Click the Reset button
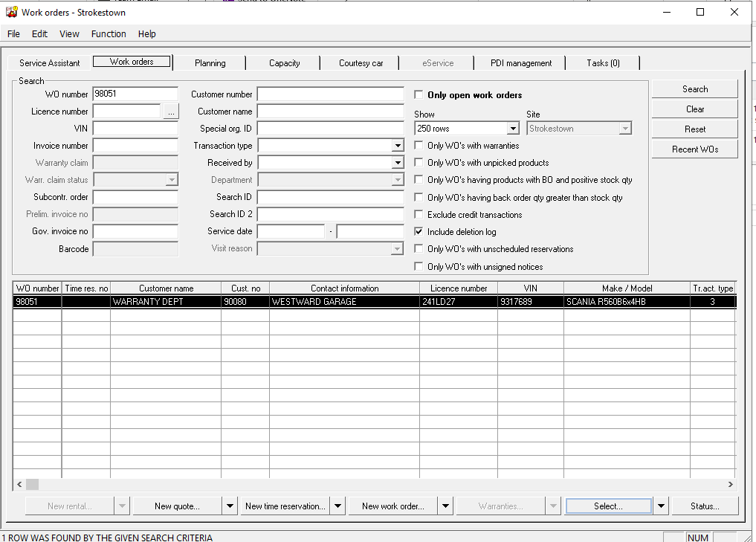The image size is (756, 542). (x=695, y=129)
